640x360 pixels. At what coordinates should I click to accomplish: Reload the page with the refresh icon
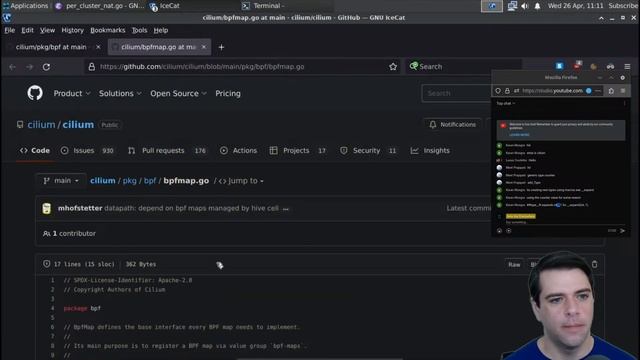(x=47, y=67)
